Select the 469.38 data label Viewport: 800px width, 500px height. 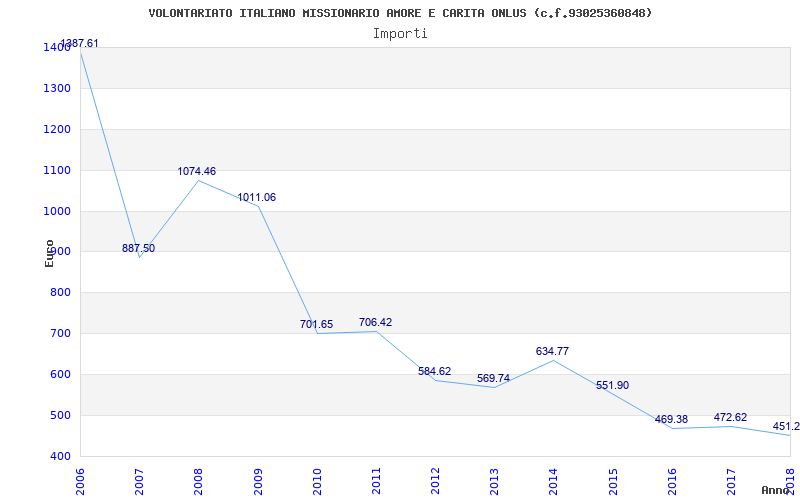[x=671, y=420]
